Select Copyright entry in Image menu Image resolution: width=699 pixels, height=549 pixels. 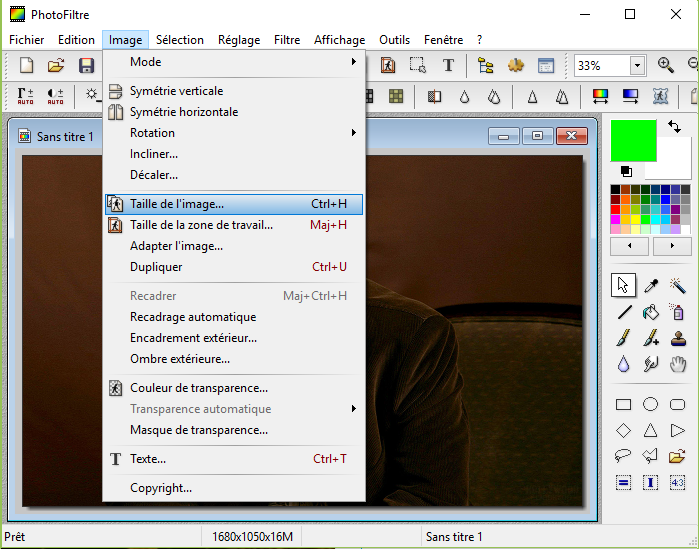click(x=234, y=488)
